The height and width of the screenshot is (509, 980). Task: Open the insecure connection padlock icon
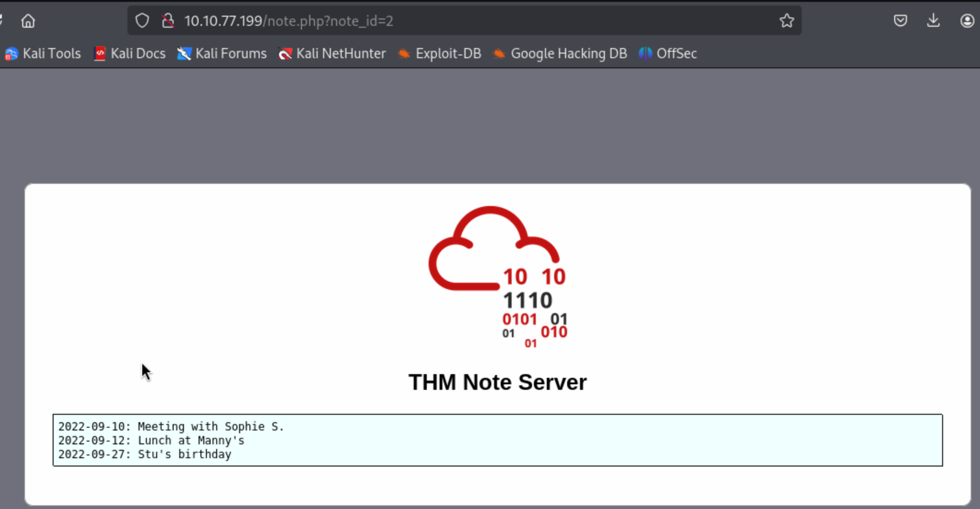point(168,21)
